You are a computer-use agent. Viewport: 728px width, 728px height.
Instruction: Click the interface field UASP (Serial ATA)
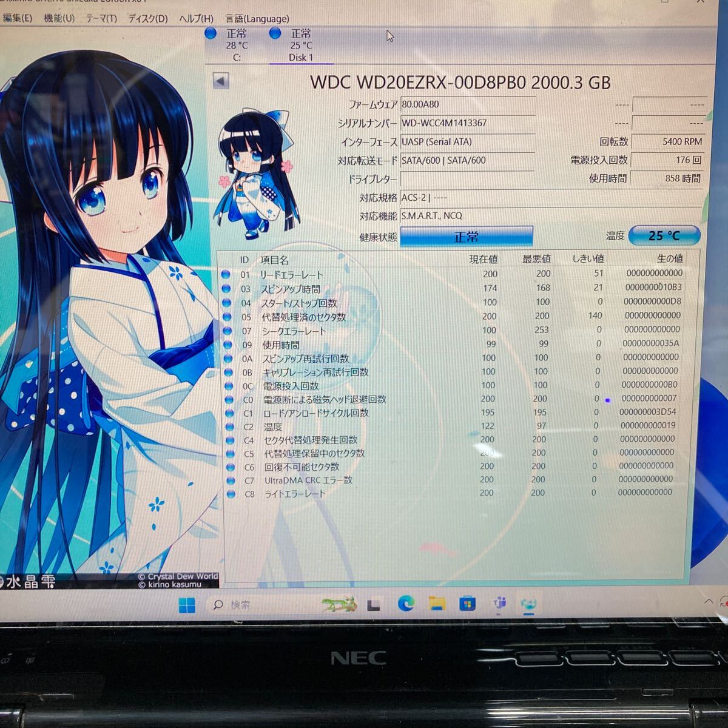pos(468,142)
